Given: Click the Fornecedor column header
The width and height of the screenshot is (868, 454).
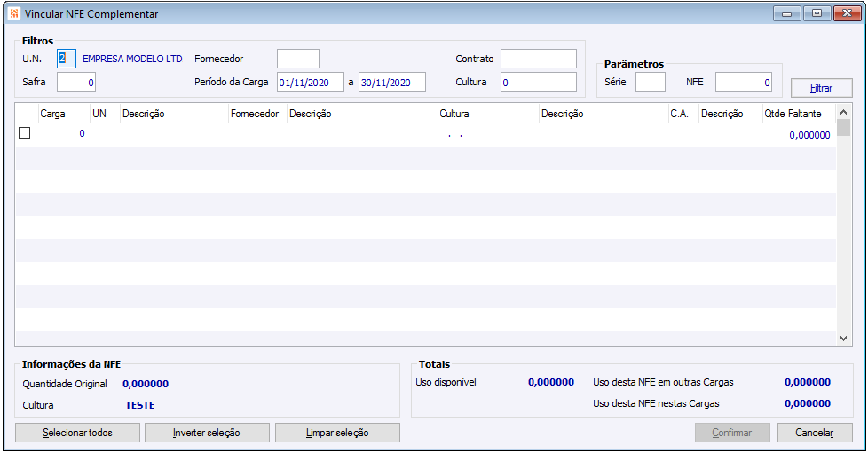Looking at the screenshot, I should coord(257,114).
